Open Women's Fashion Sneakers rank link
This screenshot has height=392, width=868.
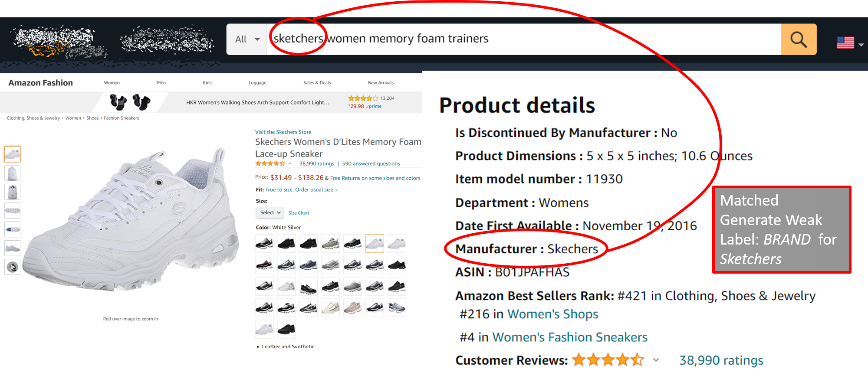(x=570, y=337)
